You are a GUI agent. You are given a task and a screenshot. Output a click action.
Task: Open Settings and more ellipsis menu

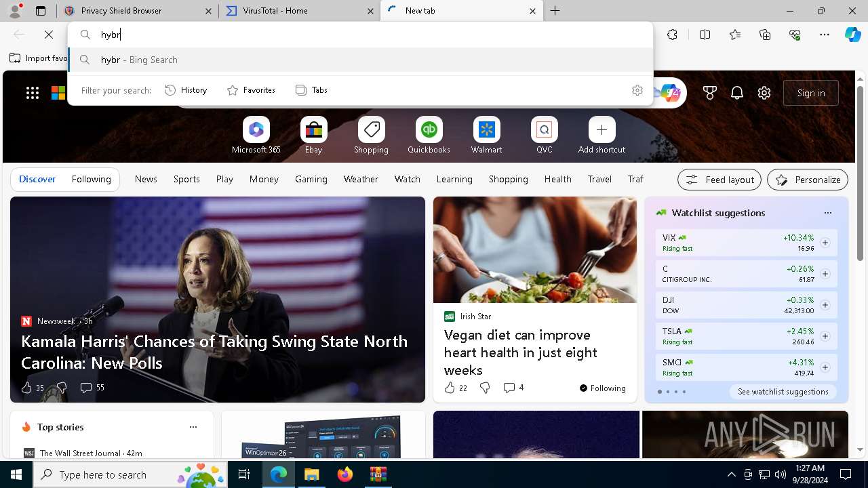click(825, 35)
